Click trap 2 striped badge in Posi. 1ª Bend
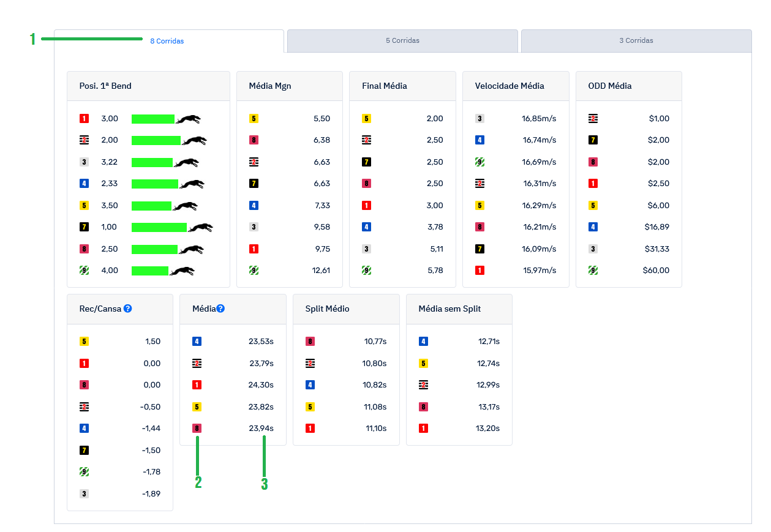 point(85,140)
